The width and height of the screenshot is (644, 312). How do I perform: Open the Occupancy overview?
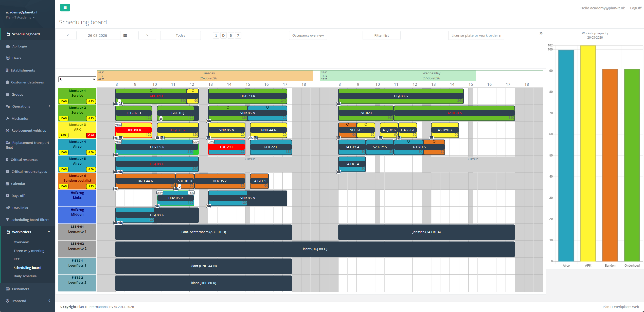click(308, 36)
